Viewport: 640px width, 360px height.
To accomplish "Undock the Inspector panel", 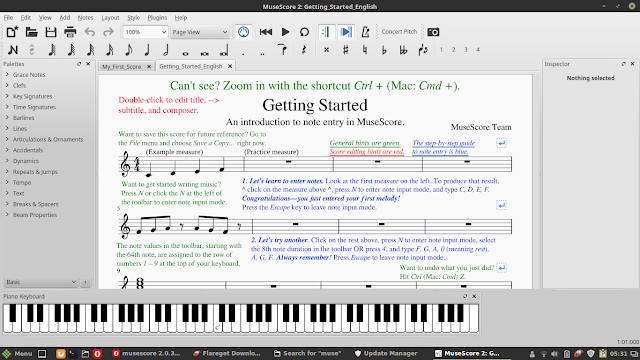I will 623,64.
